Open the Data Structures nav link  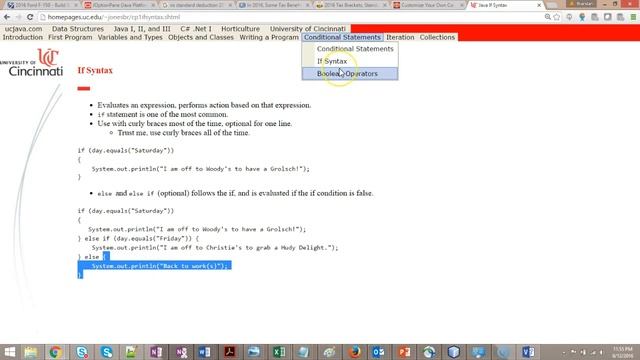pos(78,29)
